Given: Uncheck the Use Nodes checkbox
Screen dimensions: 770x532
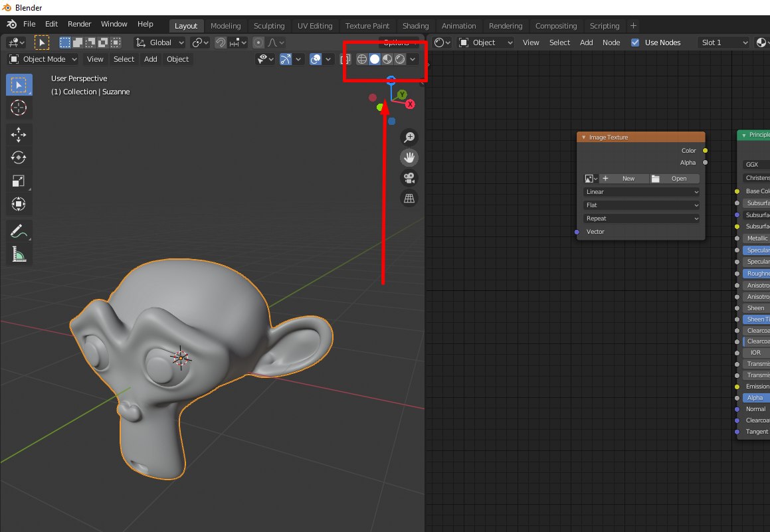Looking at the screenshot, I should (635, 43).
